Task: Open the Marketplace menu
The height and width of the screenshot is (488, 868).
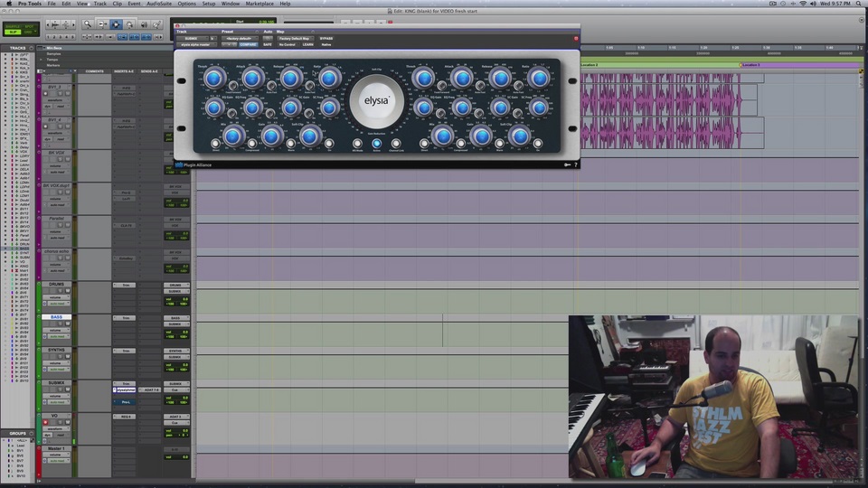Action: pyautogui.click(x=259, y=4)
